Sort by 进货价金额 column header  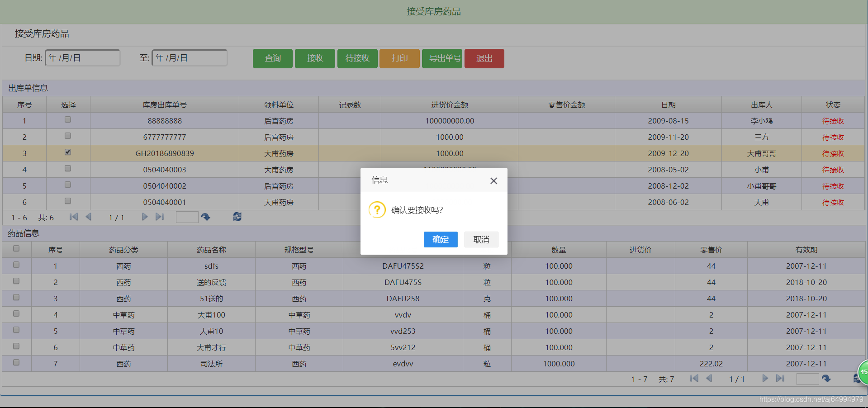pos(450,104)
